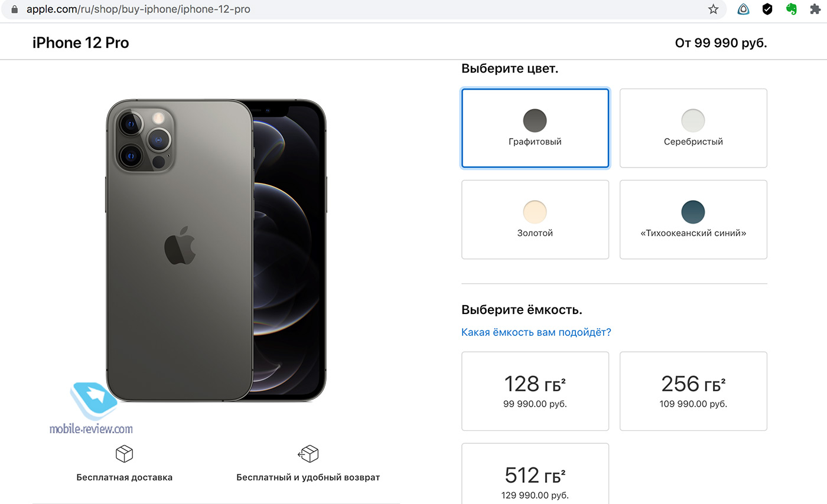Click the black shield extension icon
The width and height of the screenshot is (827, 504).
767,9
